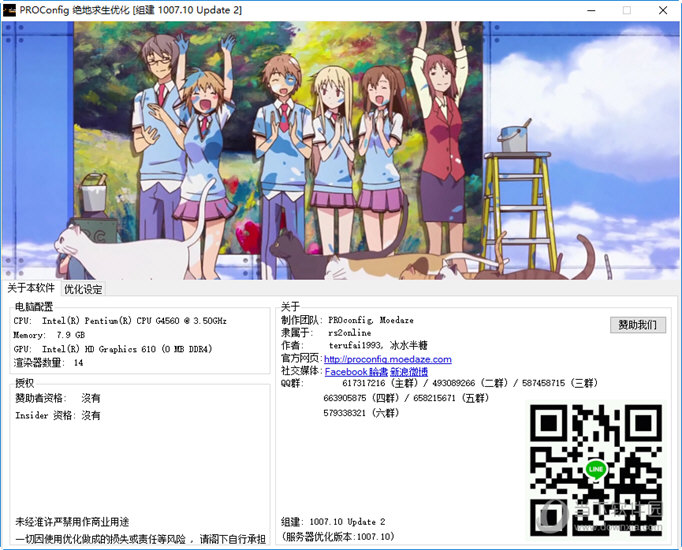
Task: Open the proconfig.moedaze.com official website link
Action: coord(388,359)
